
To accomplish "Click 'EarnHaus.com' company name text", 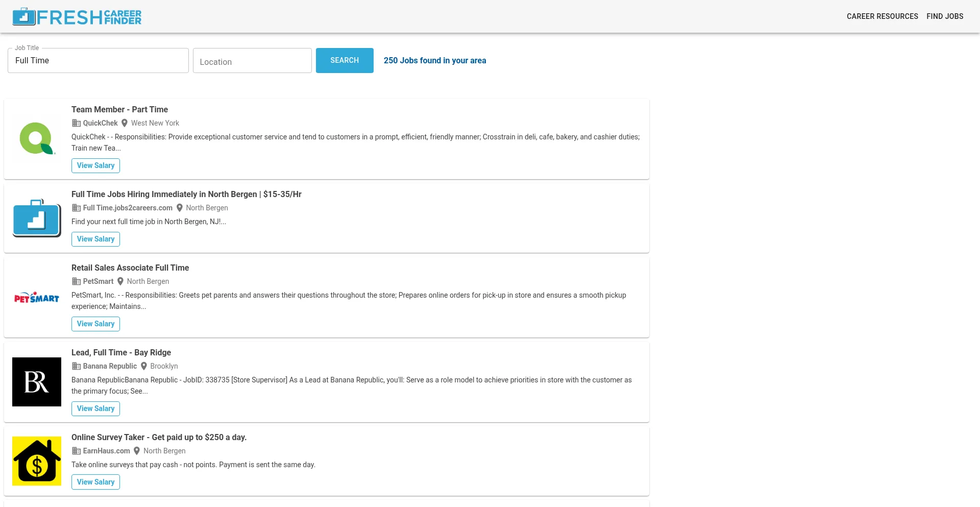I will [106, 451].
